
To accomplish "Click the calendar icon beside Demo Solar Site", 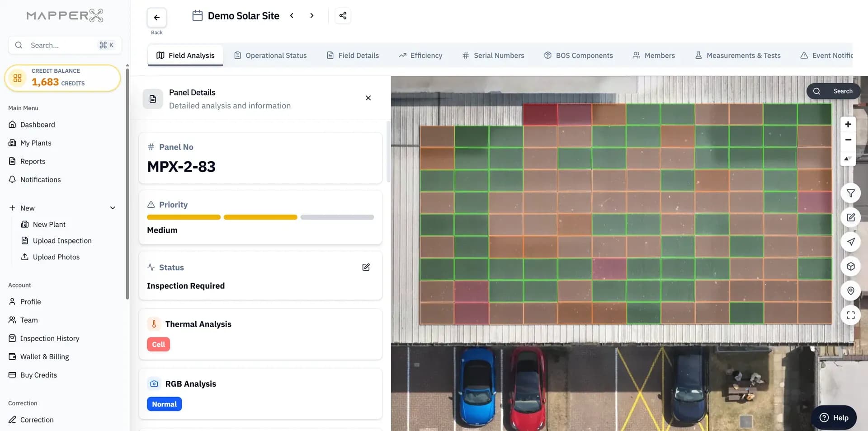I will click(x=197, y=16).
